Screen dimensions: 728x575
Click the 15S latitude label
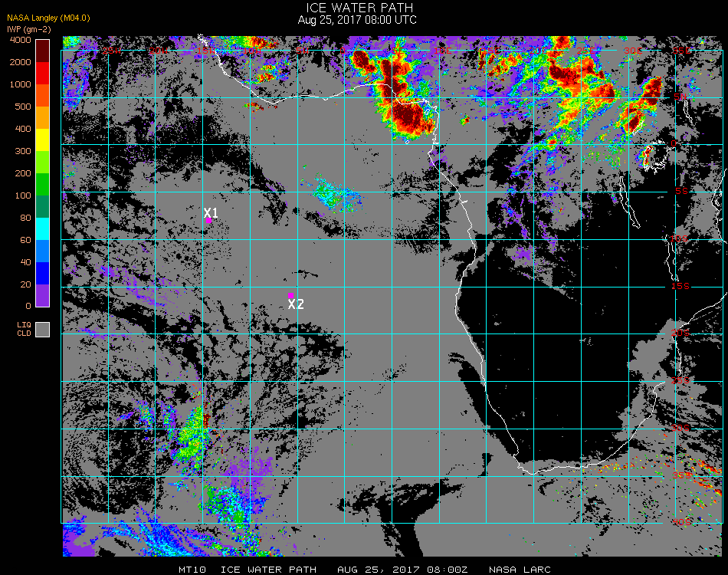pos(680,286)
